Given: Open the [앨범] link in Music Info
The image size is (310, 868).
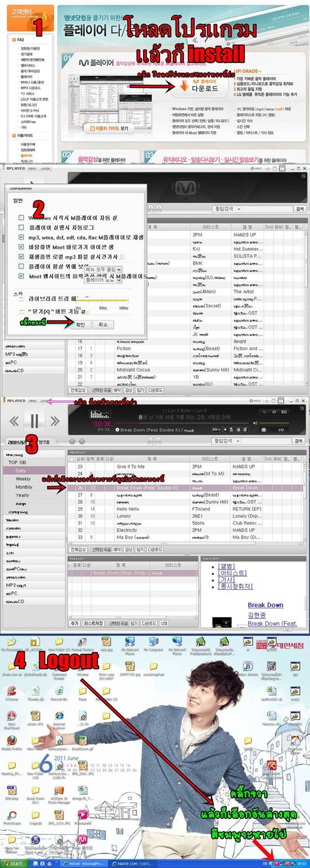Looking at the screenshot, I should point(226,566).
